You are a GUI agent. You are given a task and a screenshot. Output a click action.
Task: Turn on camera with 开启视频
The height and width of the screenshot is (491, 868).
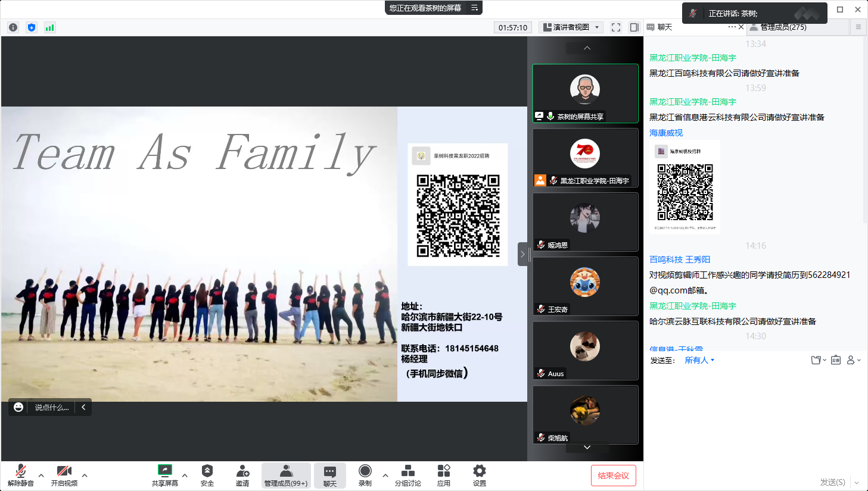(64, 471)
